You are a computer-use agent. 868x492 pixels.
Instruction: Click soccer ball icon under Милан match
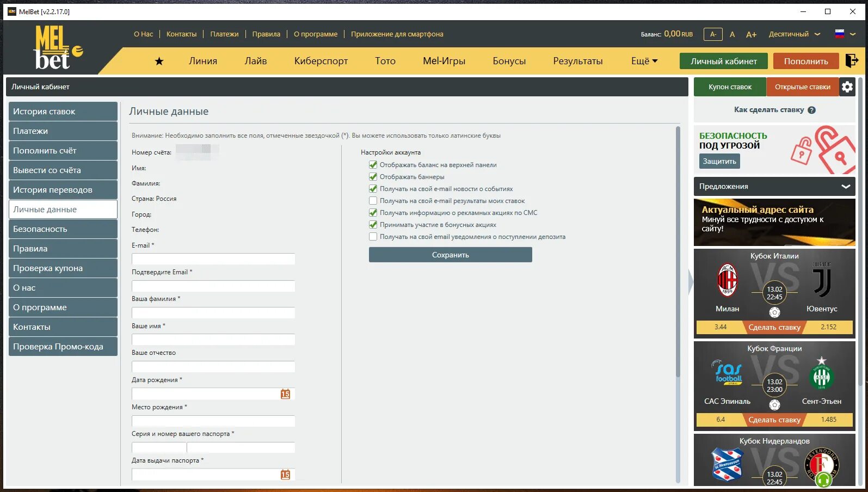774,312
